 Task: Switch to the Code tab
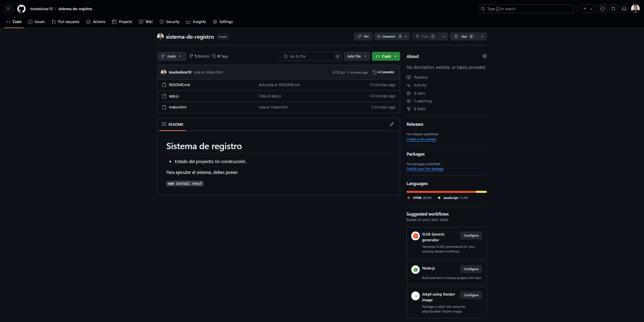coord(14,22)
